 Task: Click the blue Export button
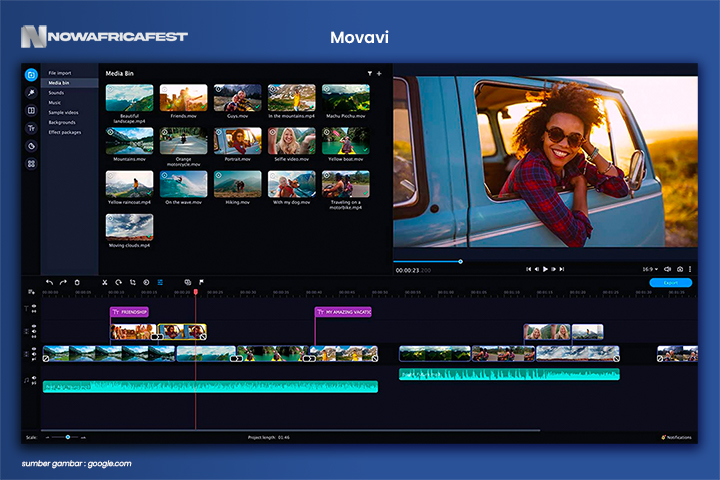[x=670, y=282]
